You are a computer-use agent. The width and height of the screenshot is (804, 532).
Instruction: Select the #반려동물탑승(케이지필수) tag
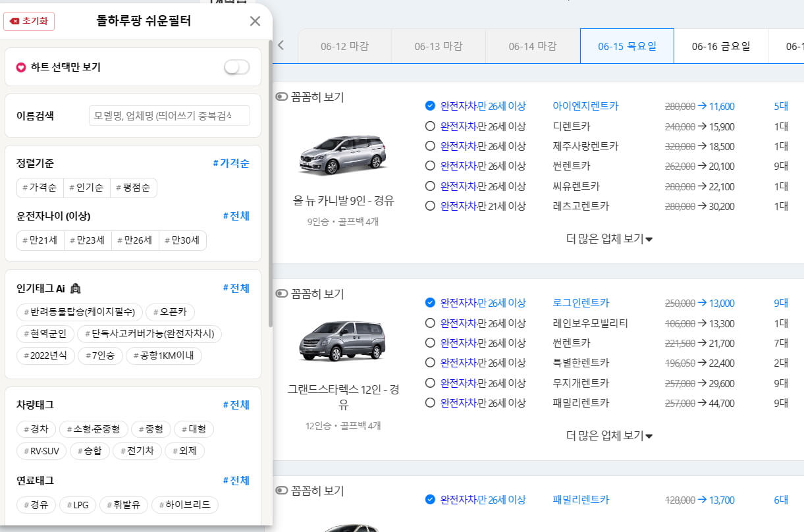79,312
